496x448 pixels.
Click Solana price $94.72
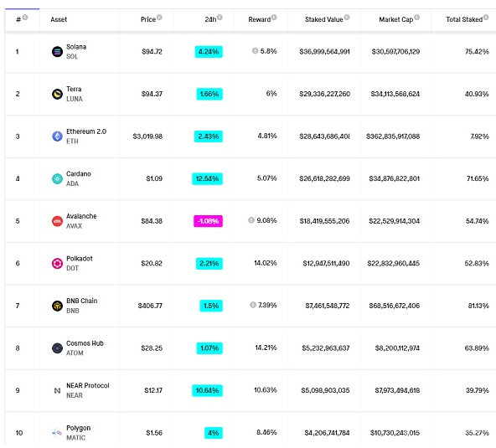pyautogui.click(x=152, y=52)
